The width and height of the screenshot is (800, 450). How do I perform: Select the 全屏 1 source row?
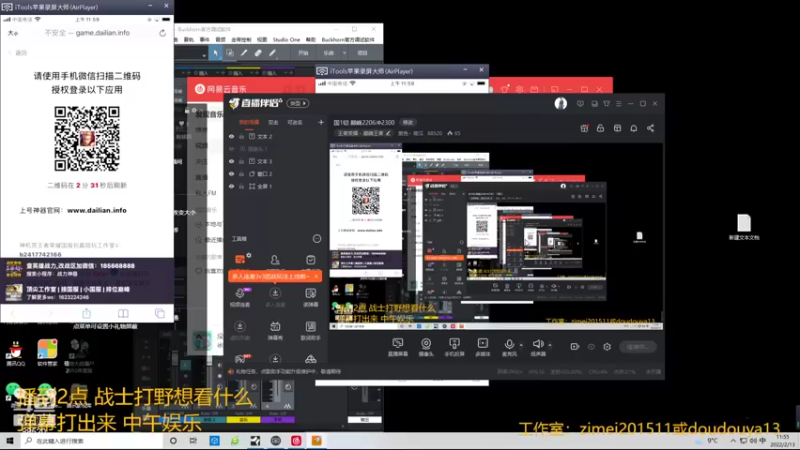click(x=276, y=186)
